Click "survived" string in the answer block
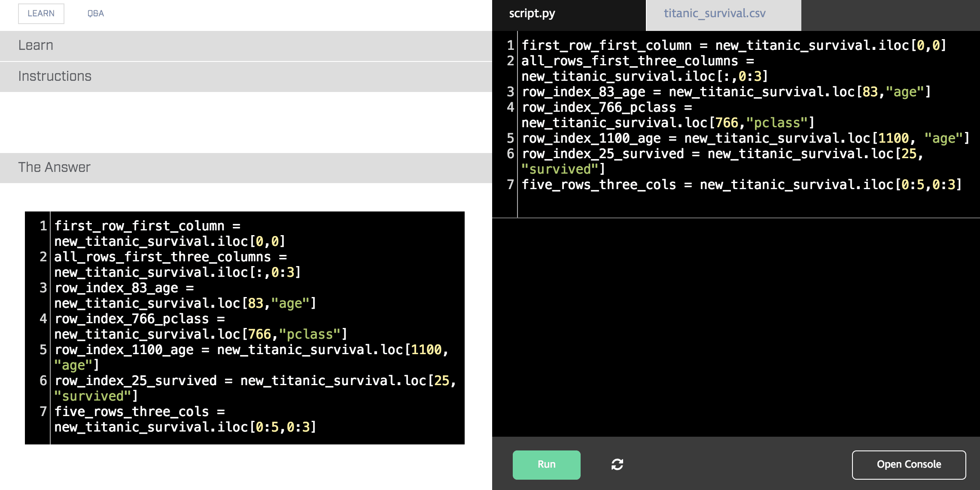This screenshot has height=490, width=980. click(x=93, y=396)
